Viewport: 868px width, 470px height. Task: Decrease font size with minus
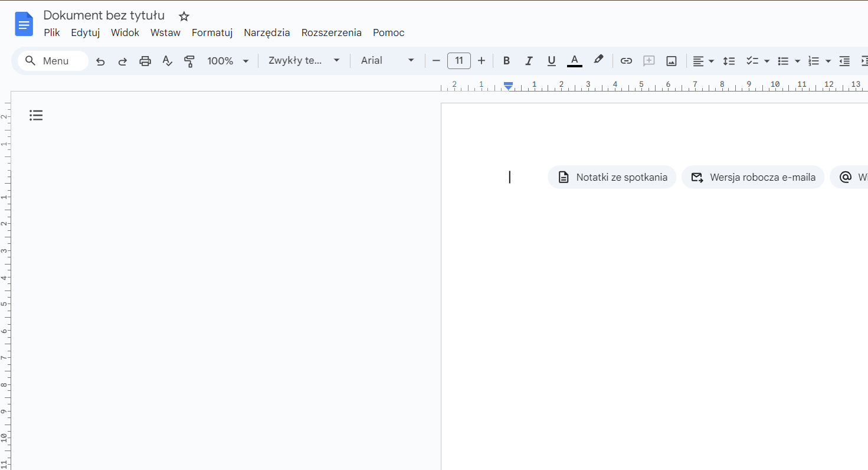[x=437, y=60]
